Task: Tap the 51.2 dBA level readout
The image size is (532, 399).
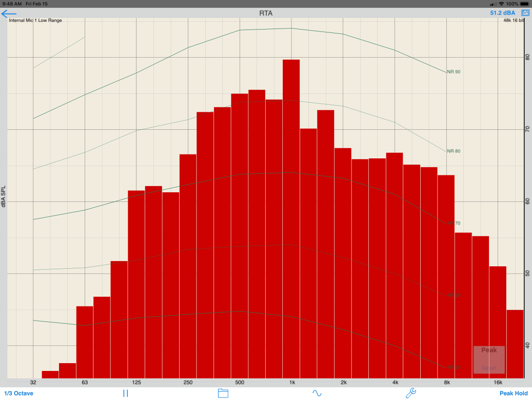Action: tap(502, 13)
